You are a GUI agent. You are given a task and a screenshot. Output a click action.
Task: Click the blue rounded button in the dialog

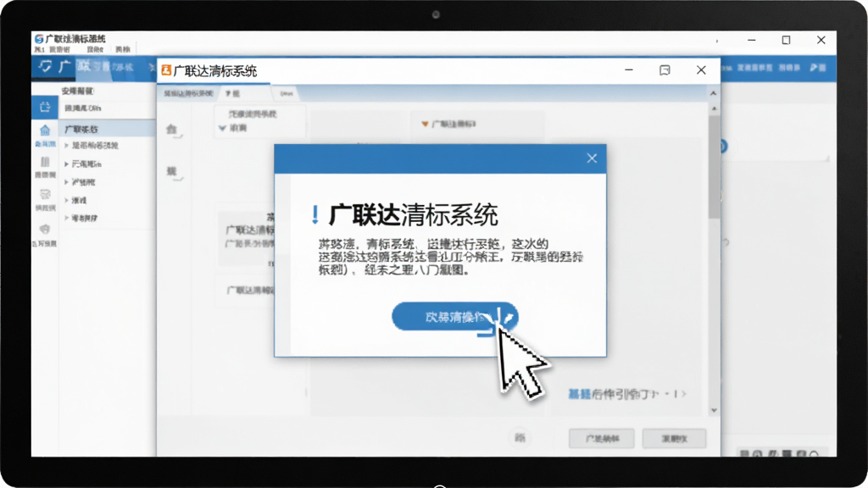point(454,317)
